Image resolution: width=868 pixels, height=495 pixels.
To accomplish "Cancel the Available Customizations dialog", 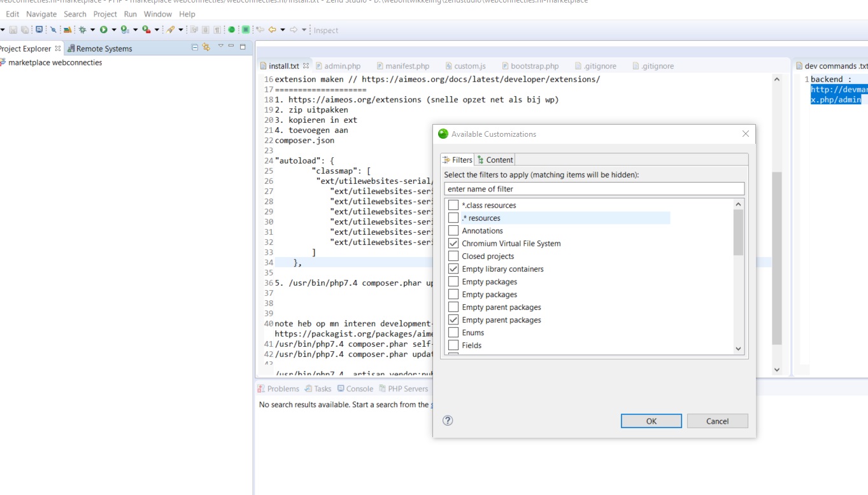I will pos(717,421).
